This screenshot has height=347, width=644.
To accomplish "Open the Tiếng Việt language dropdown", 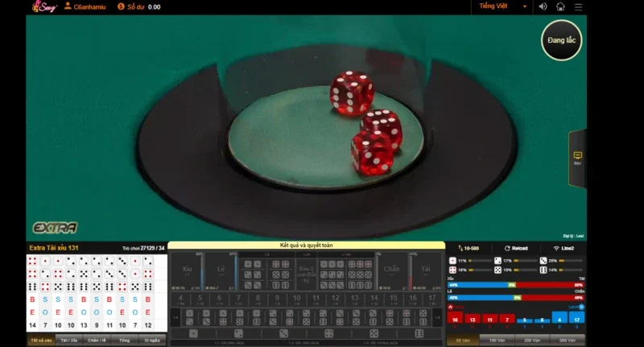I will point(502,6).
